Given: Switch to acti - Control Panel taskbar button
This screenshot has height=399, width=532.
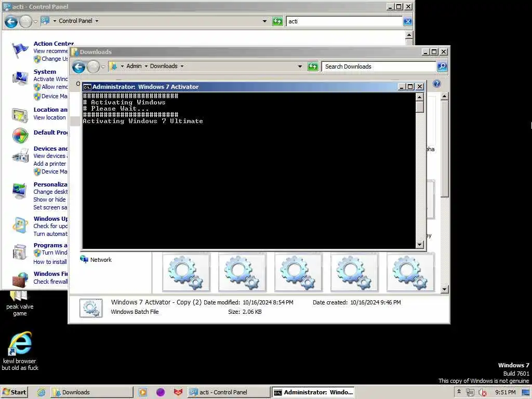Looking at the screenshot, I should click(x=229, y=392).
